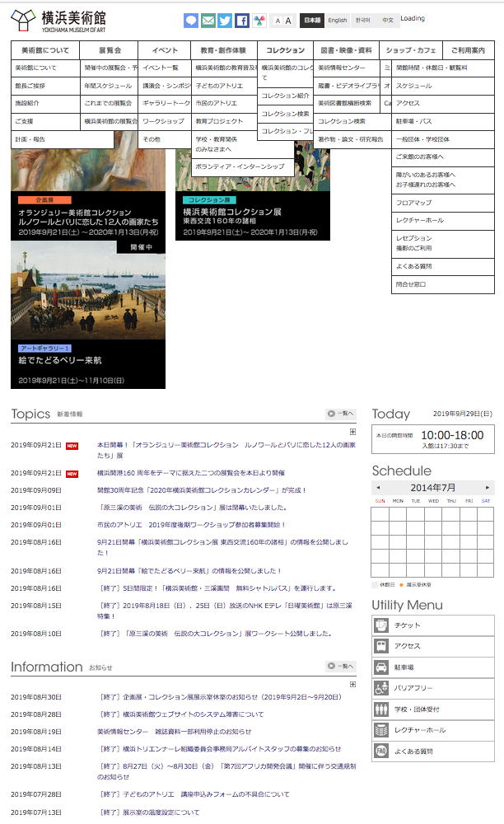Open the コレクション main menu

click(x=285, y=50)
